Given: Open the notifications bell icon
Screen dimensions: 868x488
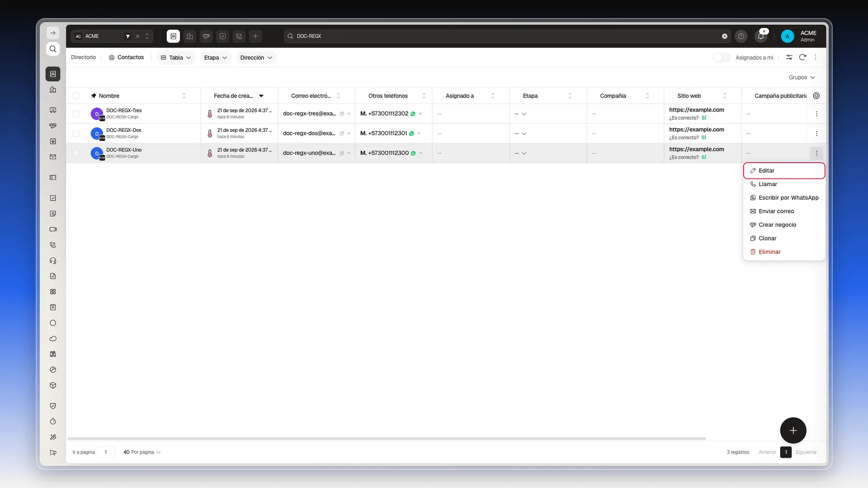Looking at the screenshot, I should 761,36.
